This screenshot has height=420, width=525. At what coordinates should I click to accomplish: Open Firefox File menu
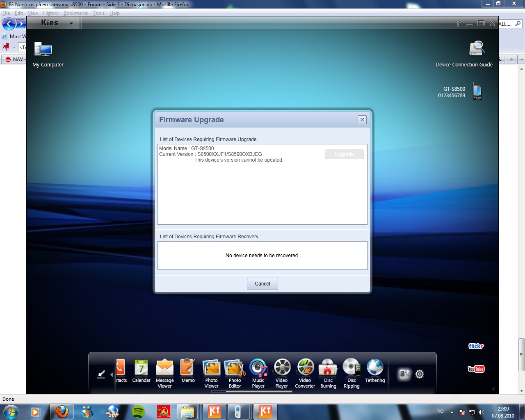pyautogui.click(x=6, y=13)
